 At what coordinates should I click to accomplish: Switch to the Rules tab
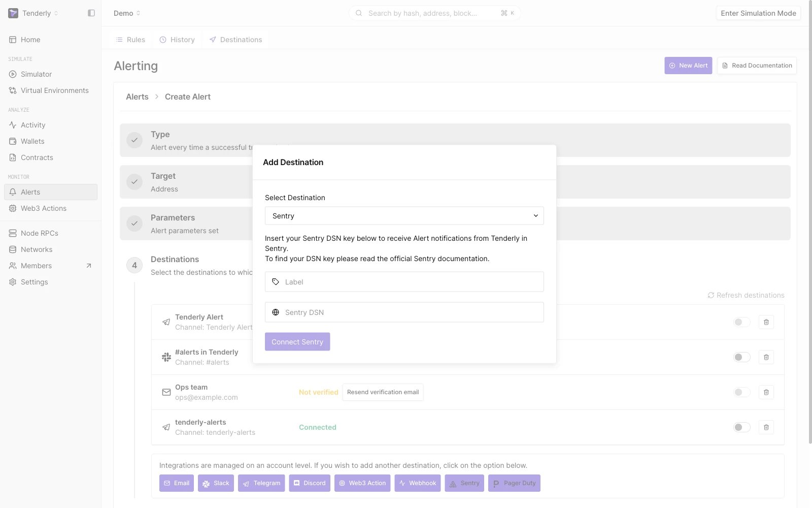[130, 40]
